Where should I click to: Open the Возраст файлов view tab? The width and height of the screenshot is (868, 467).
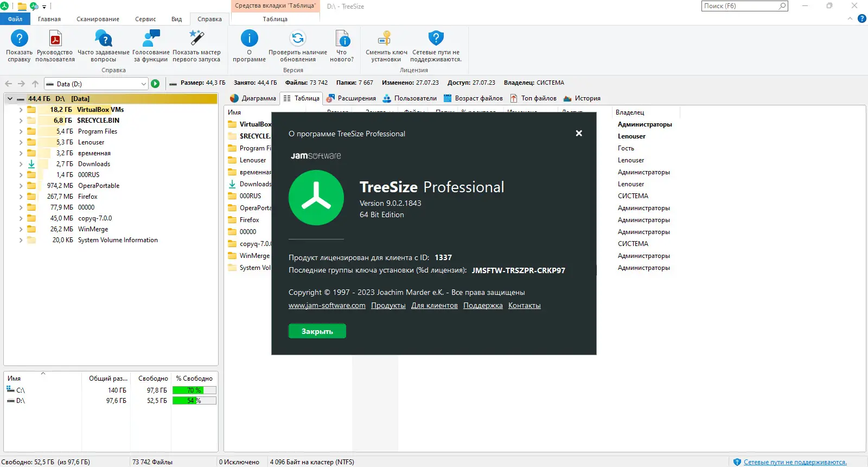pyautogui.click(x=473, y=98)
